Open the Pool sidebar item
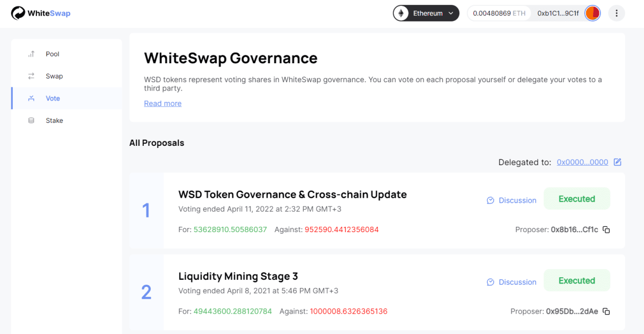 52,54
